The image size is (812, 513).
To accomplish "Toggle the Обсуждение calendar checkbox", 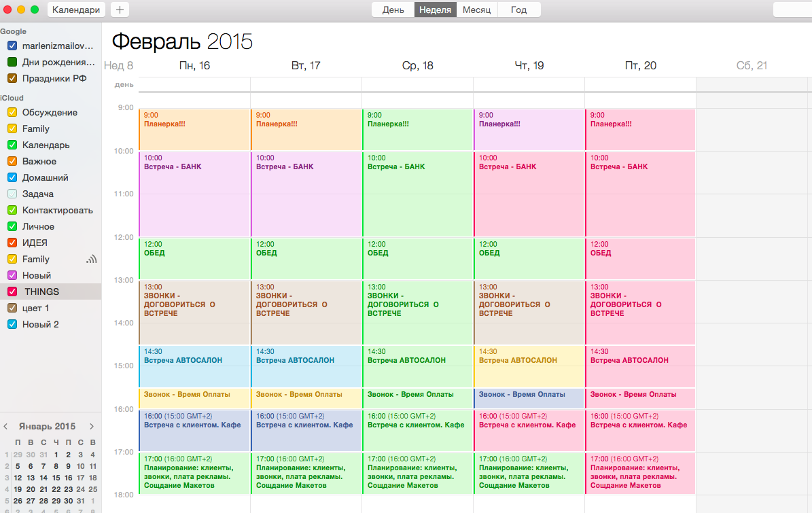I will coord(12,112).
